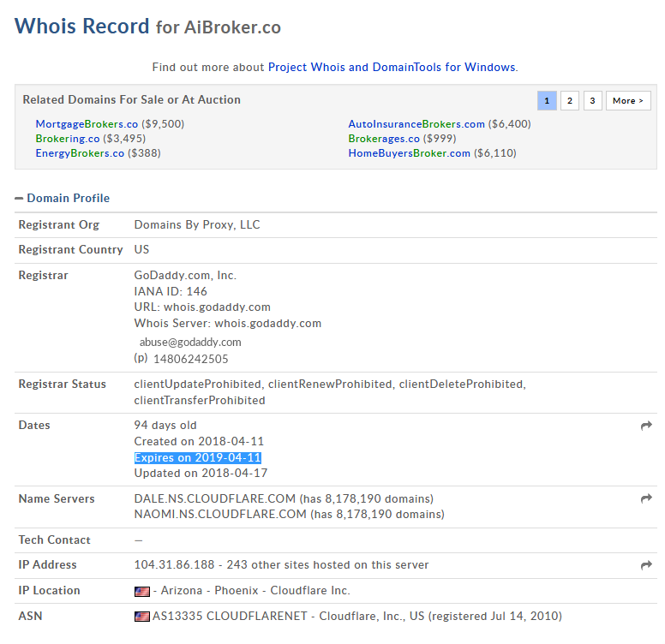Go to related domains page 3

[593, 101]
